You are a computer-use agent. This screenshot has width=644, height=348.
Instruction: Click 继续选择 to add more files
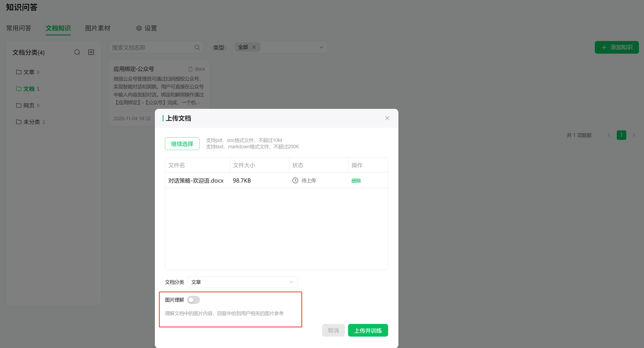(x=182, y=144)
